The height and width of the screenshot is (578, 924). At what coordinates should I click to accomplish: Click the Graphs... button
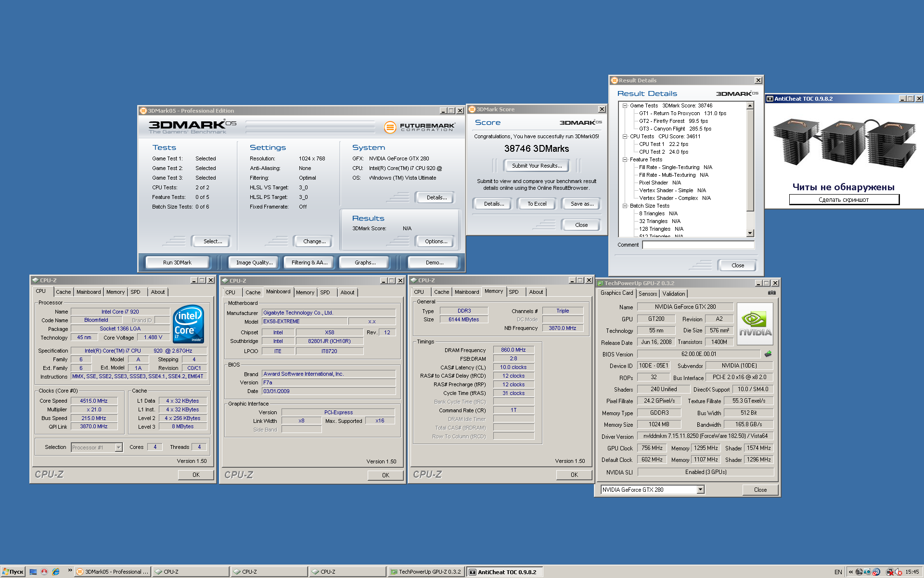(365, 263)
